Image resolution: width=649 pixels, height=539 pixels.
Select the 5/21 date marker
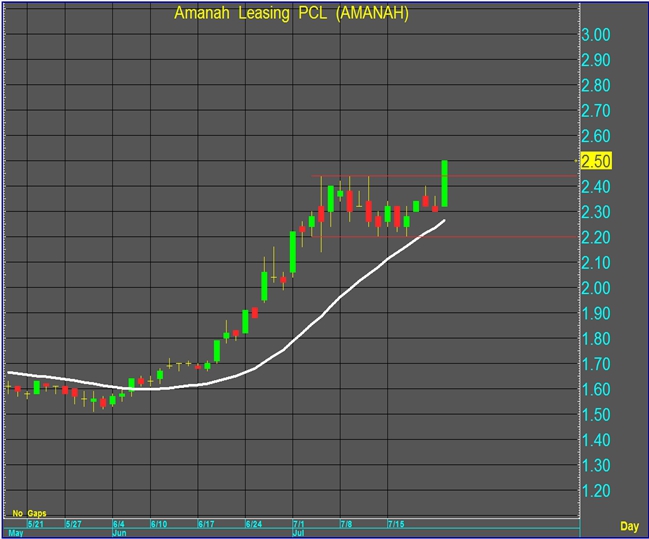click(x=36, y=524)
